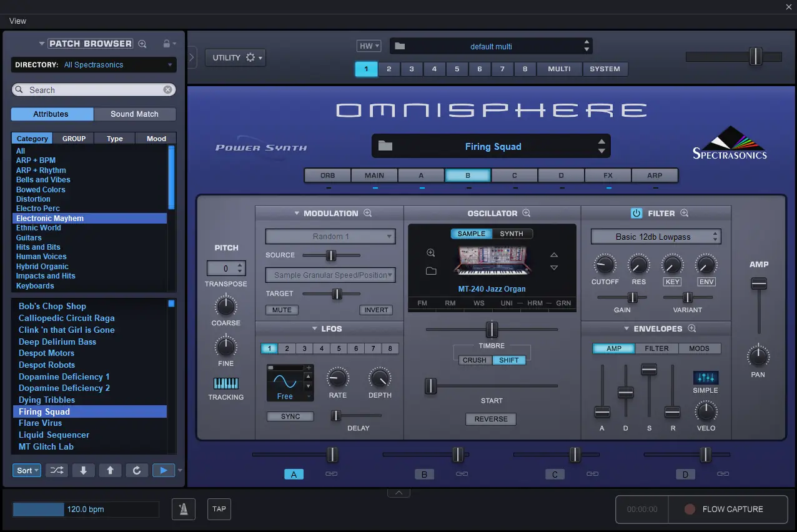Switch oscillator to SYNTH mode

pyautogui.click(x=512, y=234)
